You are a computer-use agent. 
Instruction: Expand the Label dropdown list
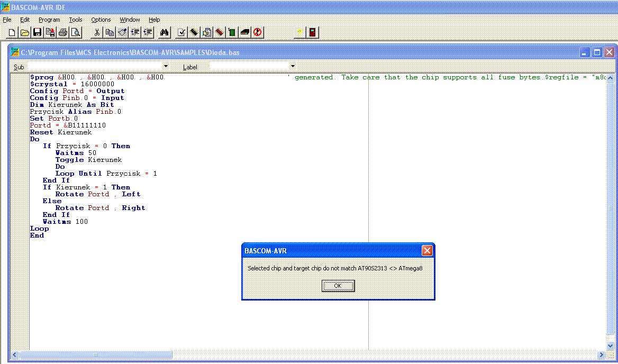(293, 66)
